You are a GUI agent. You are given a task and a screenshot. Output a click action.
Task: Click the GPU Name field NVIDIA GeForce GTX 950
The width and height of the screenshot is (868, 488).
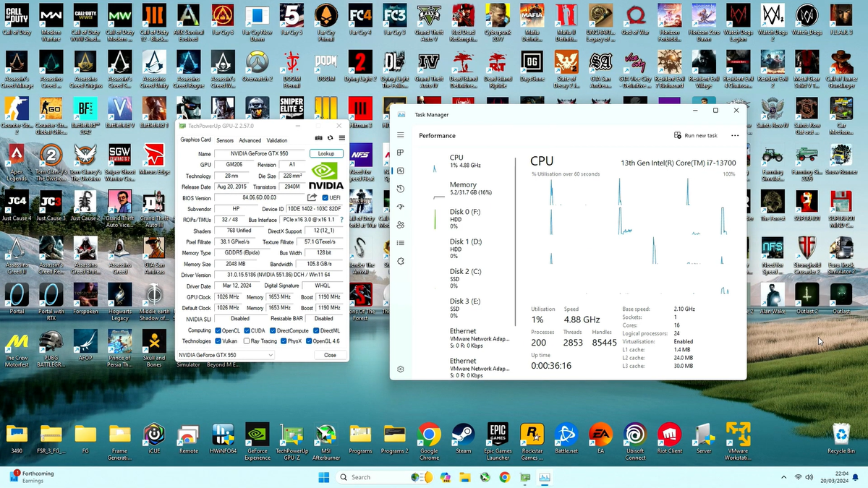pos(260,153)
